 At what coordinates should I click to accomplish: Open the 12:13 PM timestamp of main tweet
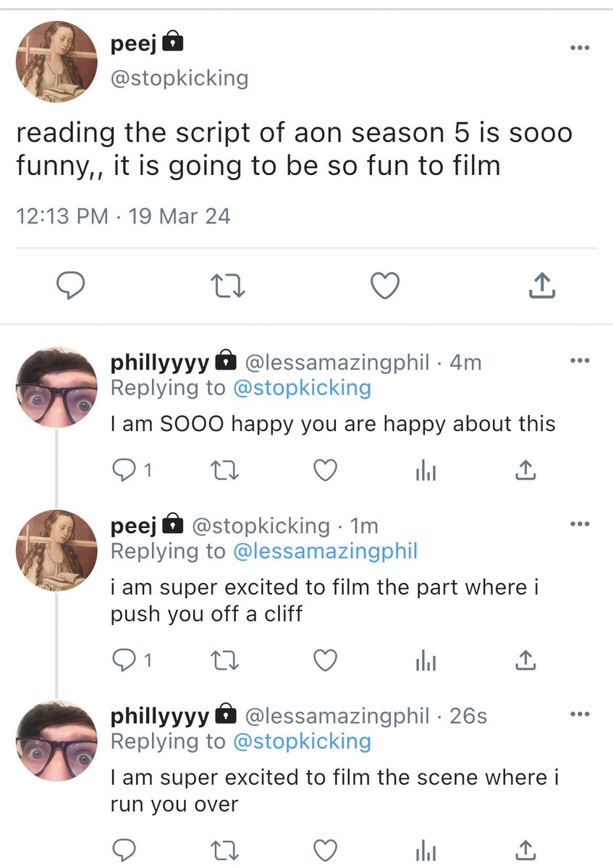(62, 216)
